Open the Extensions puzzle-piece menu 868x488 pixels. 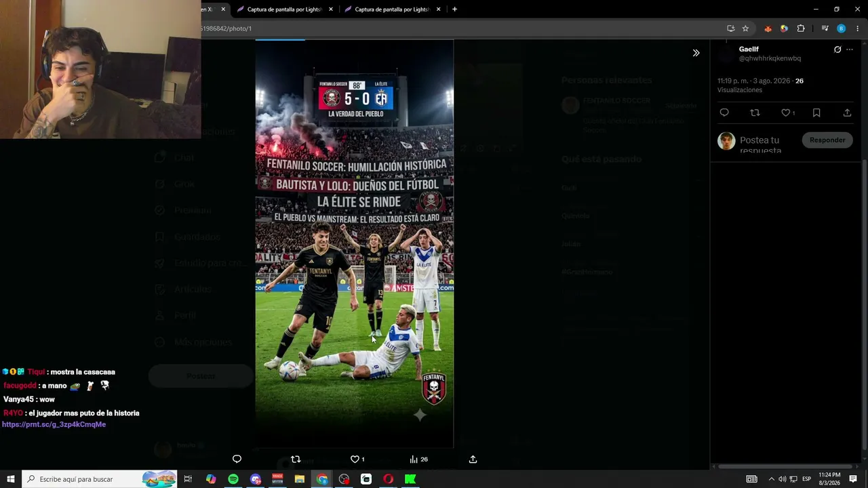click(801, 28)
